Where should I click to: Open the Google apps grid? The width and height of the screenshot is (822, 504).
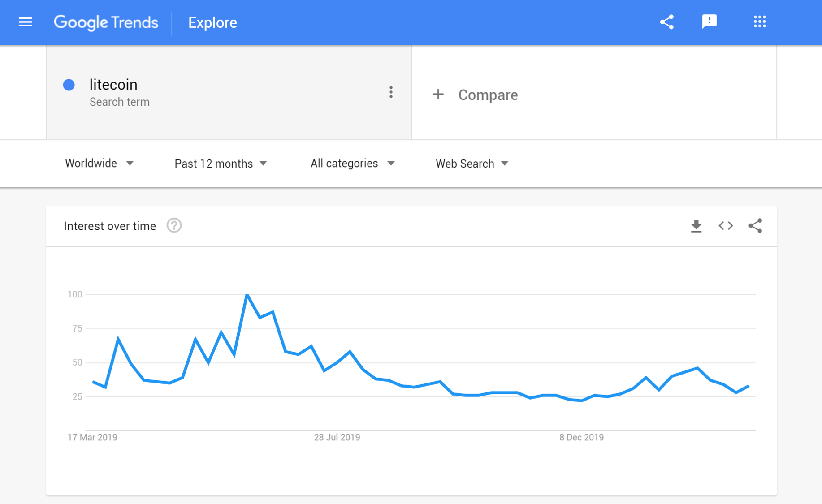(x=759, y=22)
